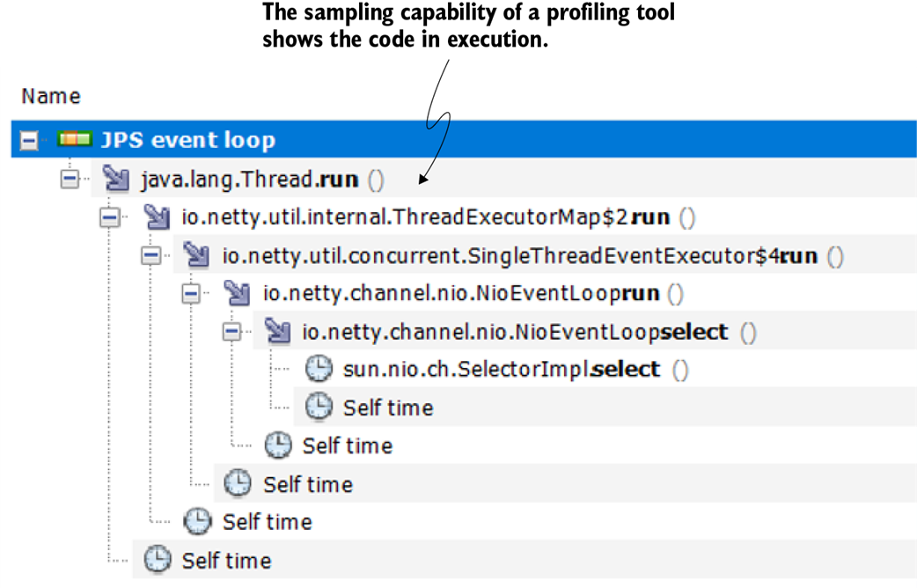
Task: Click the method icon for ThreadExecutorMap$2.run
Action: [x=156, y=217]
